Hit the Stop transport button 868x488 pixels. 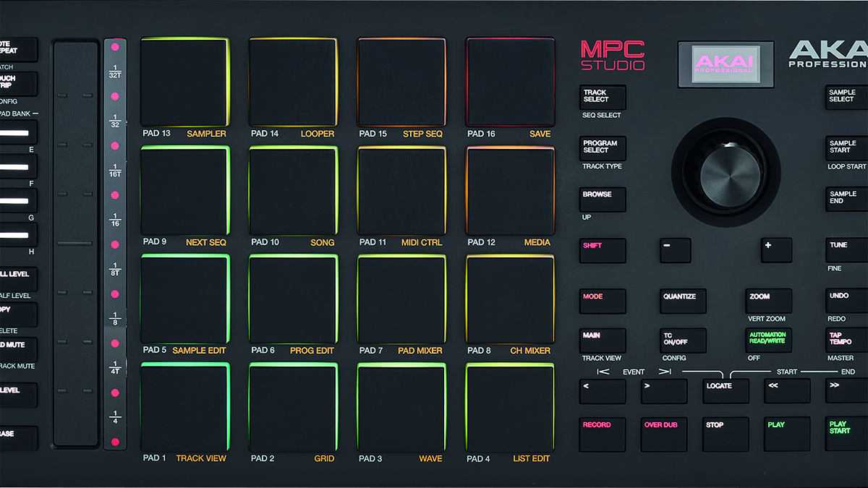click(x=725, y=435)
